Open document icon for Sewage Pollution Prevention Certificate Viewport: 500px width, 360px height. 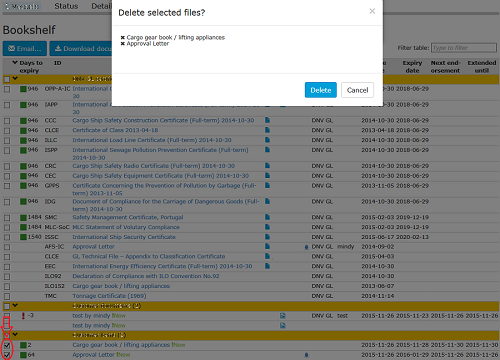[267, 150]
